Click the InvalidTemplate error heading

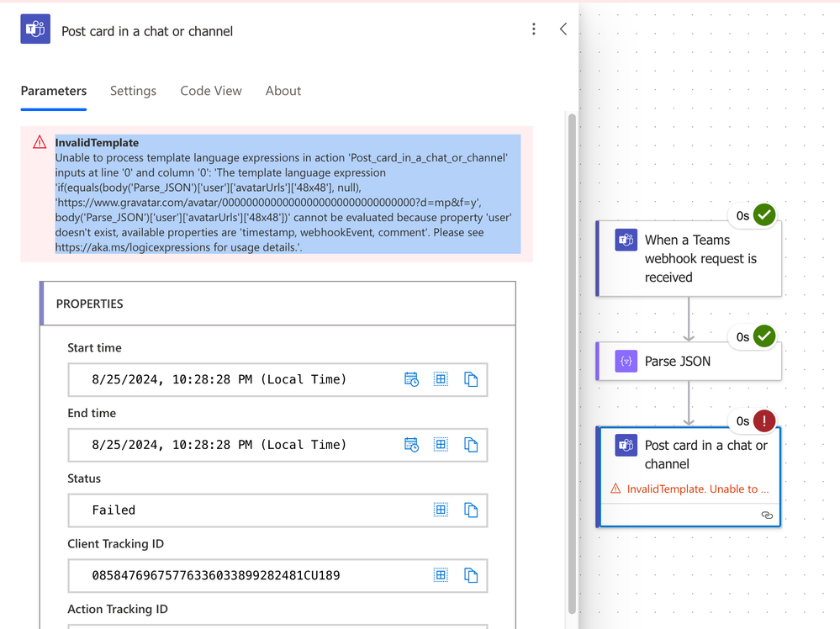[97, 142]
